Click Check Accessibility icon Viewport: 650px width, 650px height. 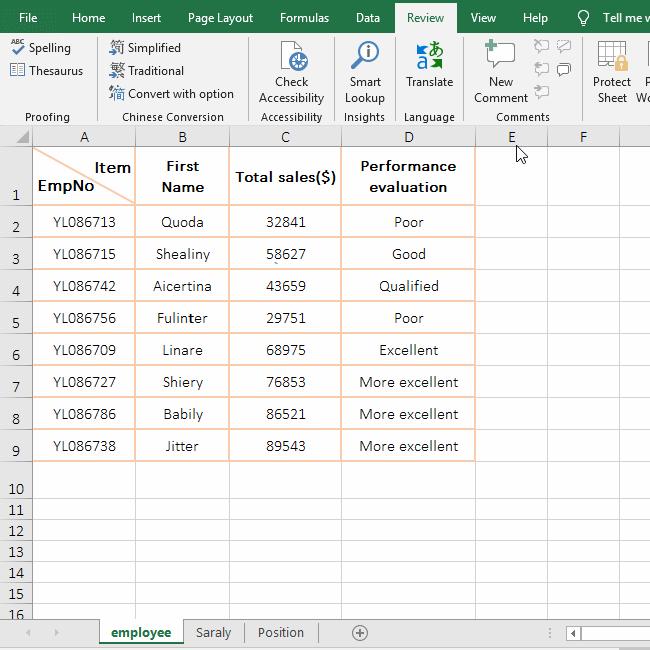291,73
